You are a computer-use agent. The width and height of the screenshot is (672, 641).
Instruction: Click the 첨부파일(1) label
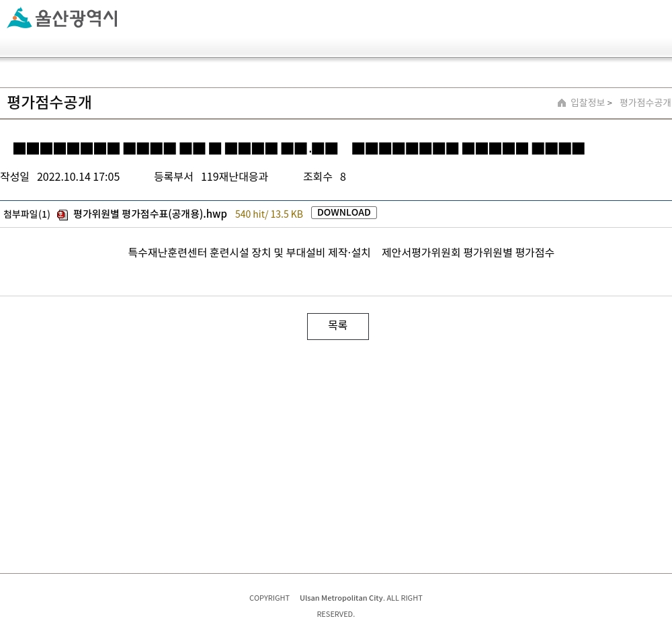point(27,214)
